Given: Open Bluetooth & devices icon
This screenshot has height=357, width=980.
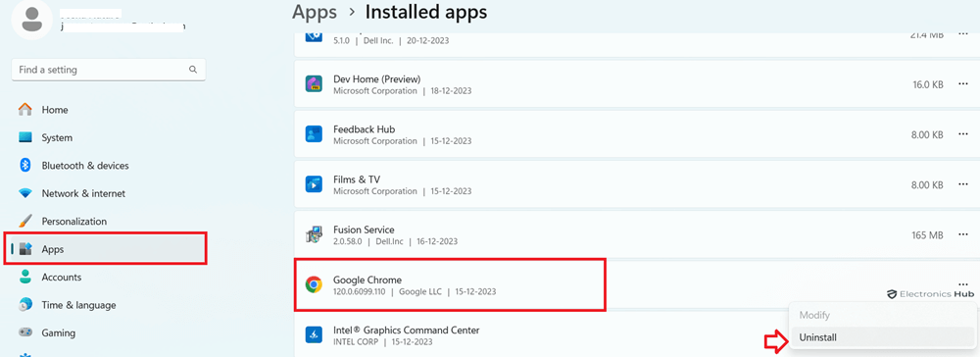Looking at the screenshot, I should [x=25, y=165].
